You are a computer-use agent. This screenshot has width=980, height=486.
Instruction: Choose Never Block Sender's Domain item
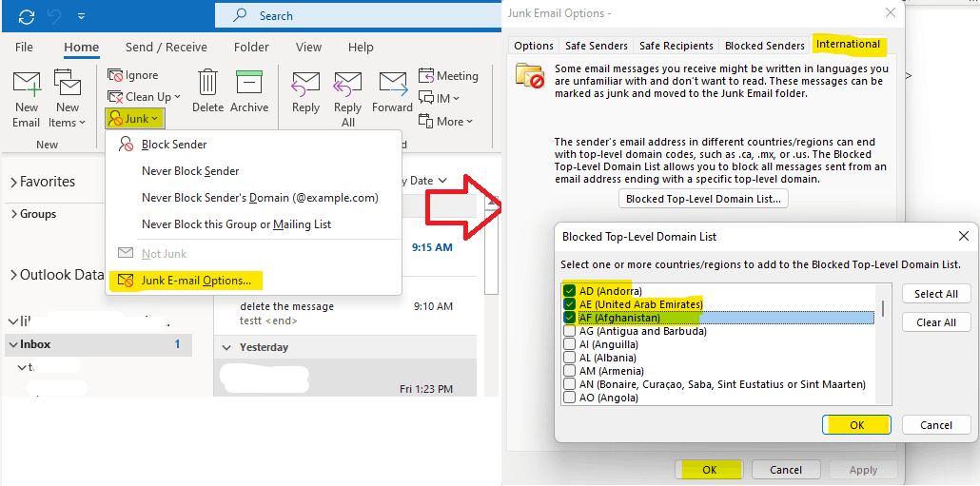253,198
